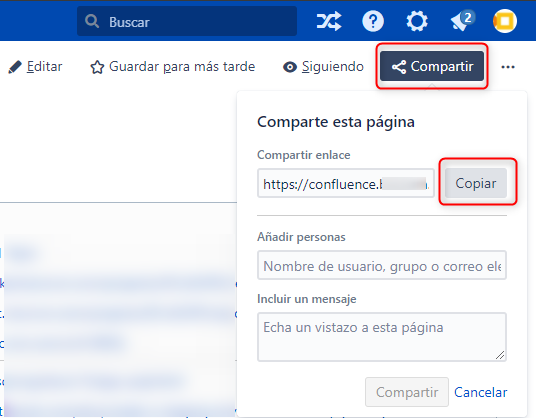Click the Añadir personas label
The width and height of the screenshot is (536, 418).
[x=301, y=237]
